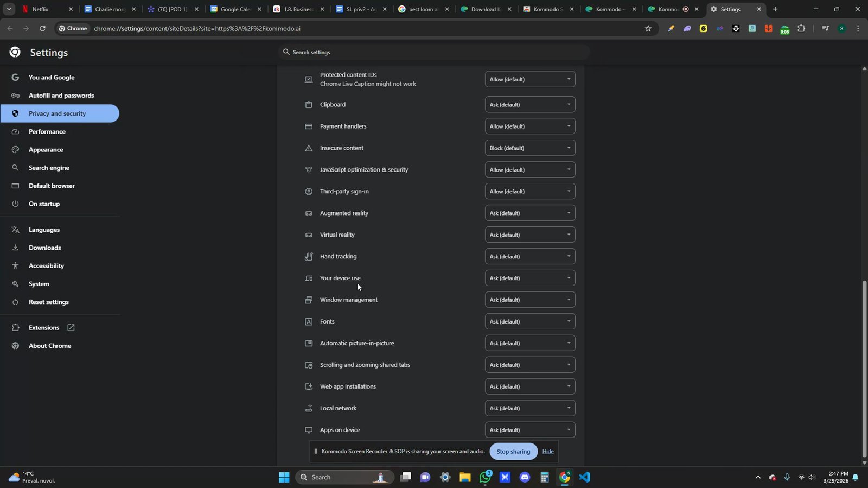Expand the Insecure content dropdown
The height and width of the screenshot is (488, 868).
coord(530,148)
